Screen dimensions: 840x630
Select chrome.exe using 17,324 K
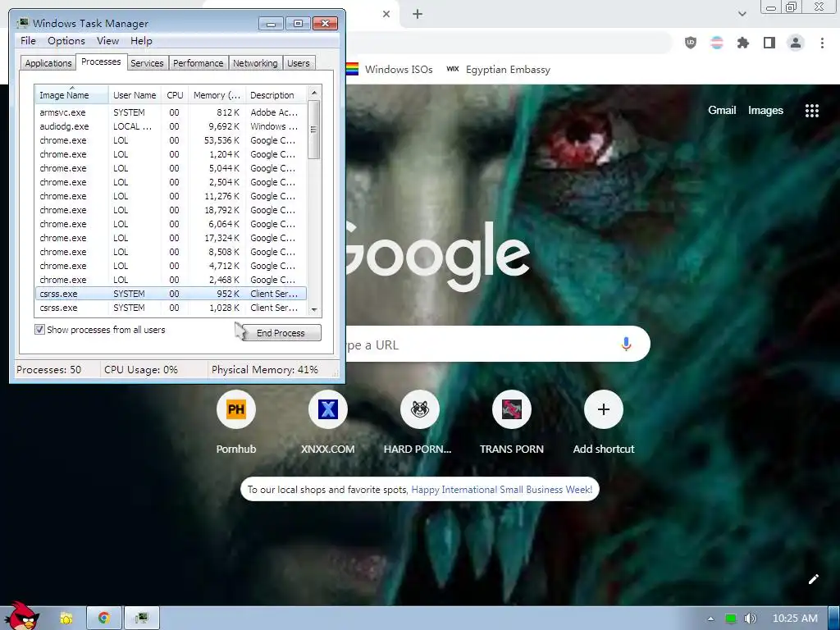tap(171, 238)
